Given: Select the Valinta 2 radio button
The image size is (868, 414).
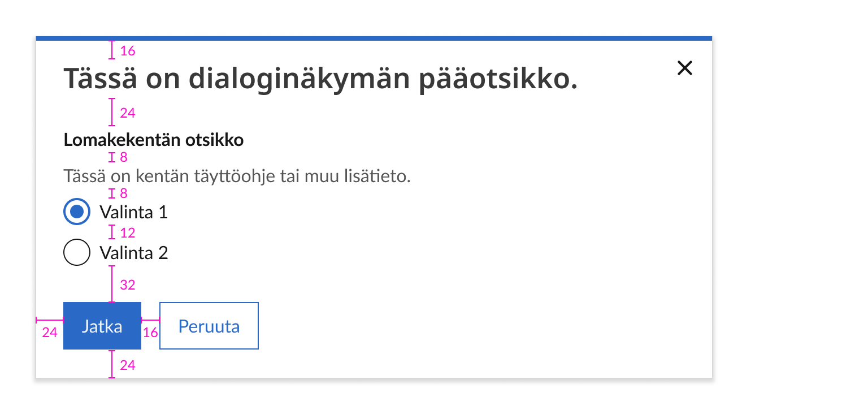Looking at the screenshot, I should point(76,252).
